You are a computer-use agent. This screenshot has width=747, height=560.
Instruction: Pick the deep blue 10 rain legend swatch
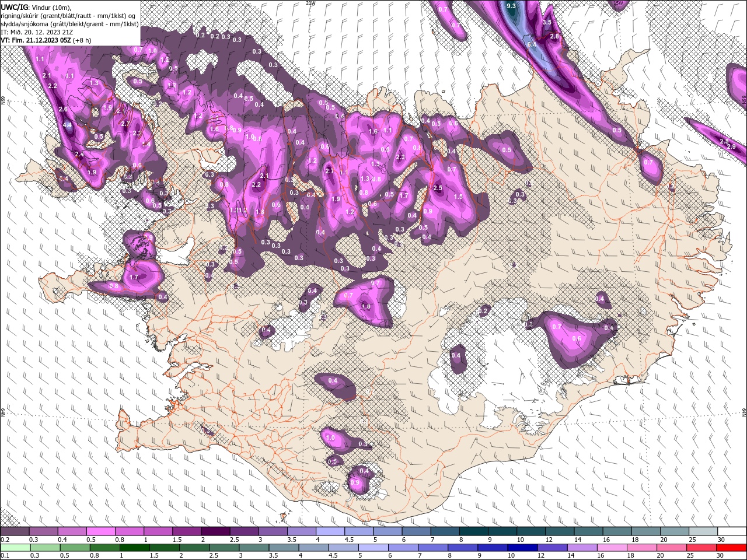[x=522, y=547]
